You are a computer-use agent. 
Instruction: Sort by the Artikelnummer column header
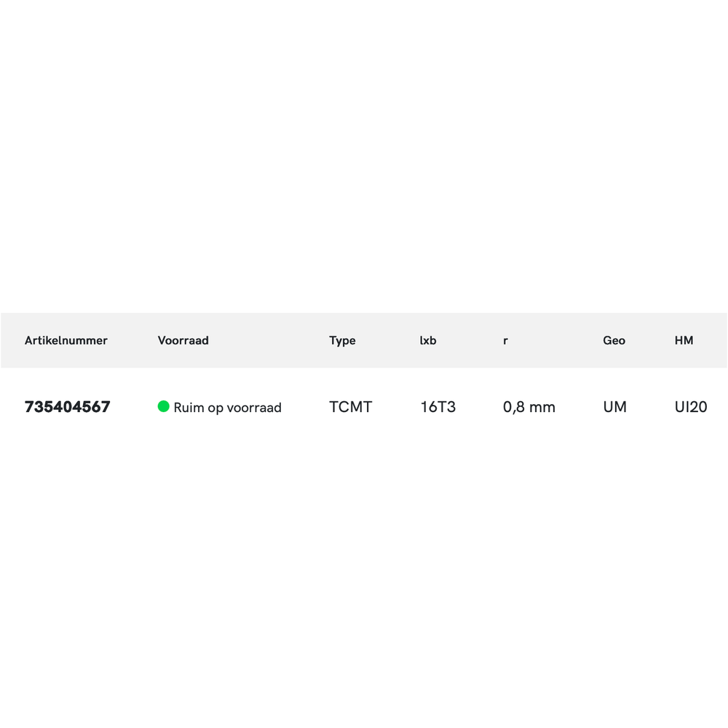(x=66, y=340)
